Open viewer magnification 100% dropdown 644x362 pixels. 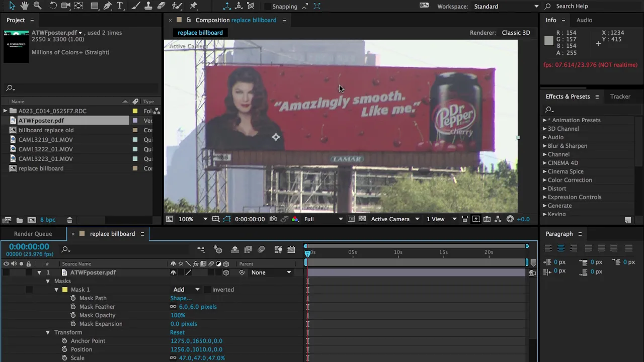click(193, 219)
